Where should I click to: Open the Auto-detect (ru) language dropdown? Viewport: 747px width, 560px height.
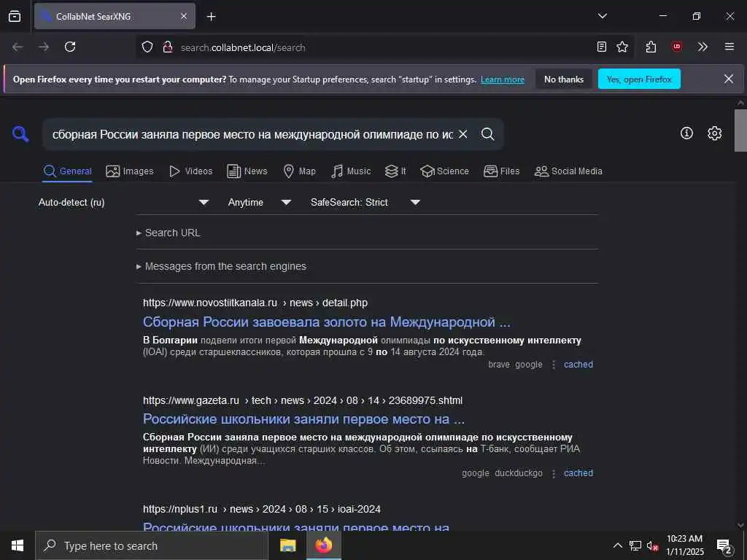(x=124, y=203)
